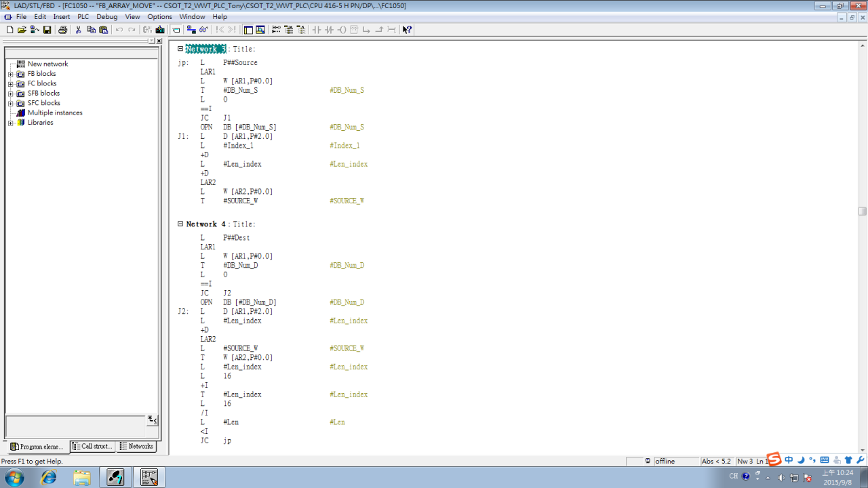
Task: Open the Options menu
Action: click(159, 16)
